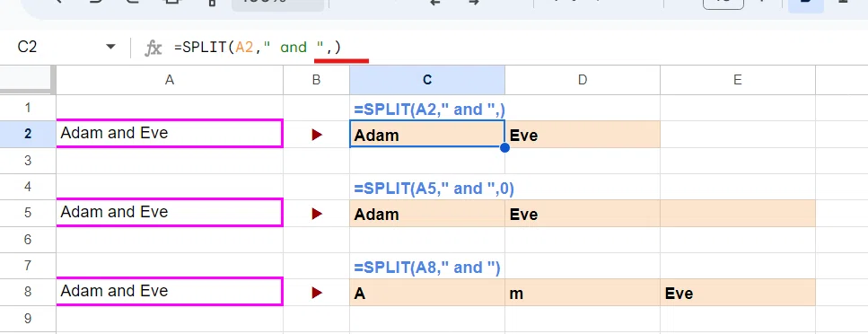Select column A header

[x=170, y=80]
